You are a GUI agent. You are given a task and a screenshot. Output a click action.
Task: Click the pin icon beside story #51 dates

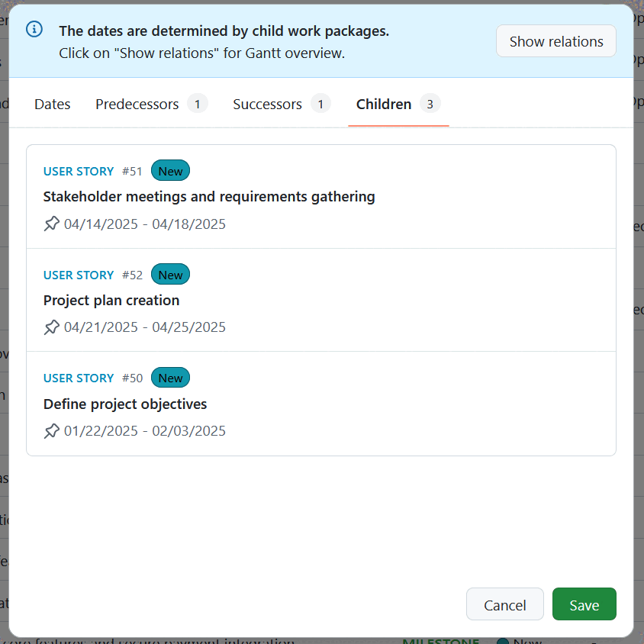pyautogui.click(x=52, y=223)
